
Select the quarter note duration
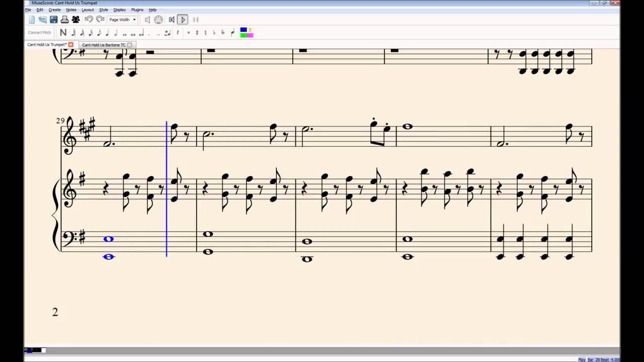108,33
